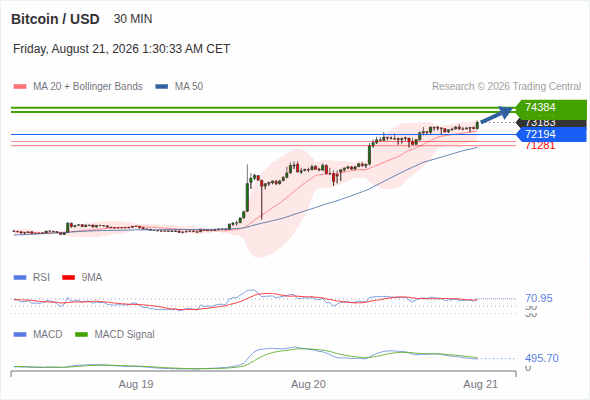Select the Aug 21 date axis label
The image size is (590, 400).
pyautogui.click(x=481, y=385)
